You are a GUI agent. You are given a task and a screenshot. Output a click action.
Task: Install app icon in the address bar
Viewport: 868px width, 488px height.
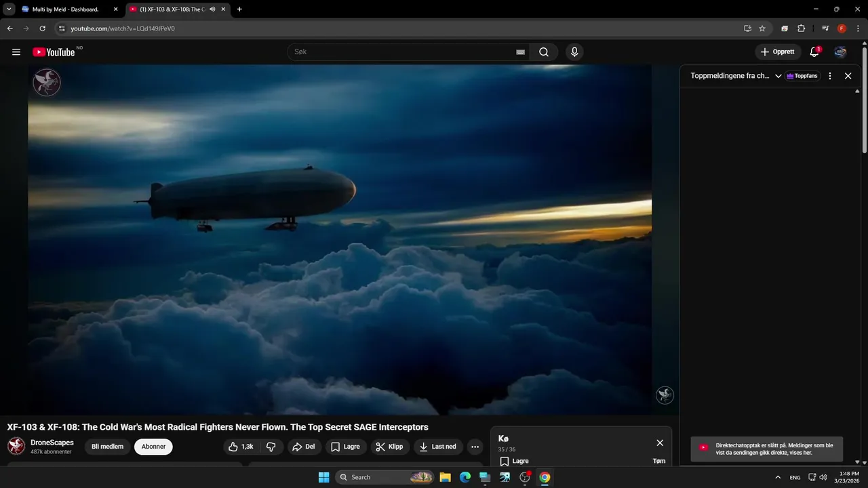coord(747,28)
